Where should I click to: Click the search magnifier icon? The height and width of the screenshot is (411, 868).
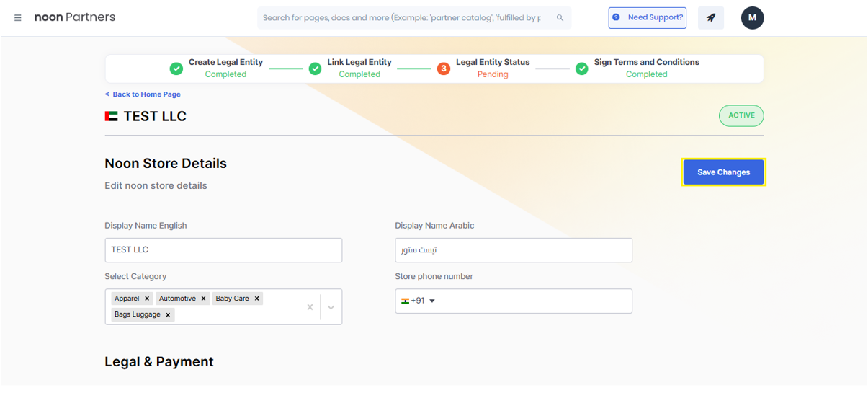[560, 18]
